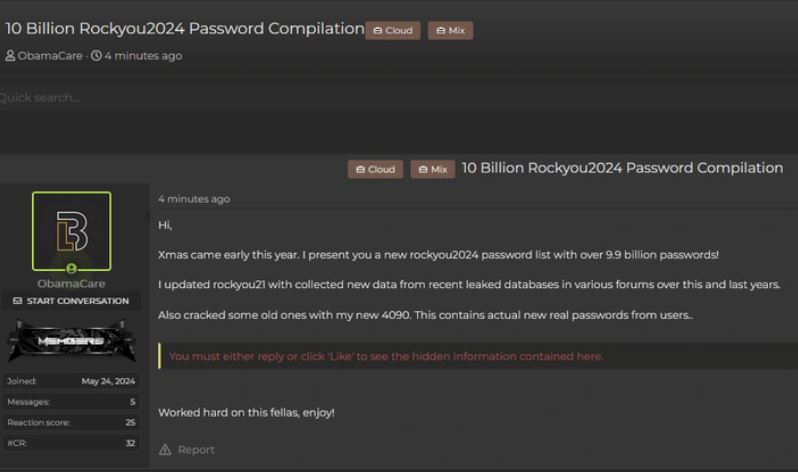Click the post's '4 minutes ago' timestamp above 'Hi,'
The width and height of the screenshot is (798, 472).
[x=193, y=199]
